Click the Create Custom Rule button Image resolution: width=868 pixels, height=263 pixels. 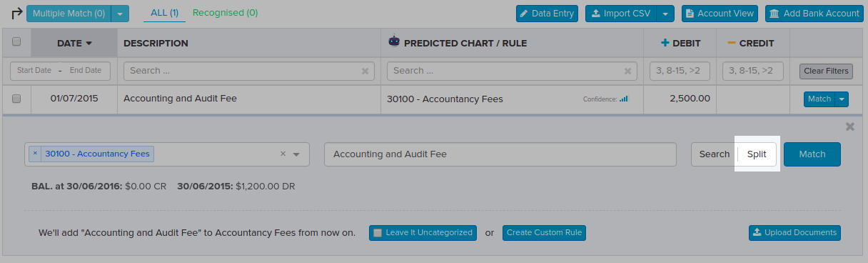[544, 233]
